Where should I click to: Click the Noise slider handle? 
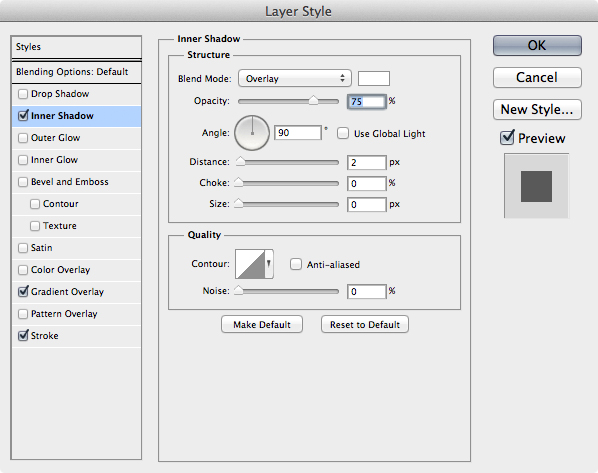238,291
